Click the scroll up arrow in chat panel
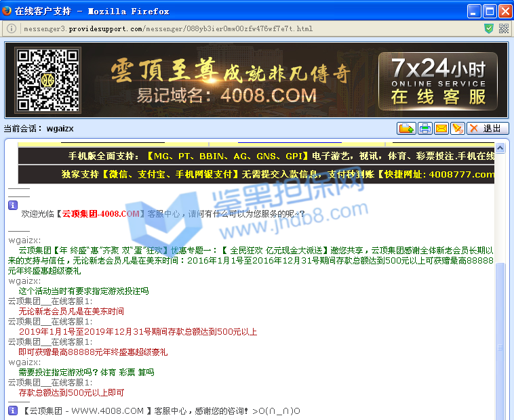This screenshot has width=514, height=420. click(x=500, y=148)
